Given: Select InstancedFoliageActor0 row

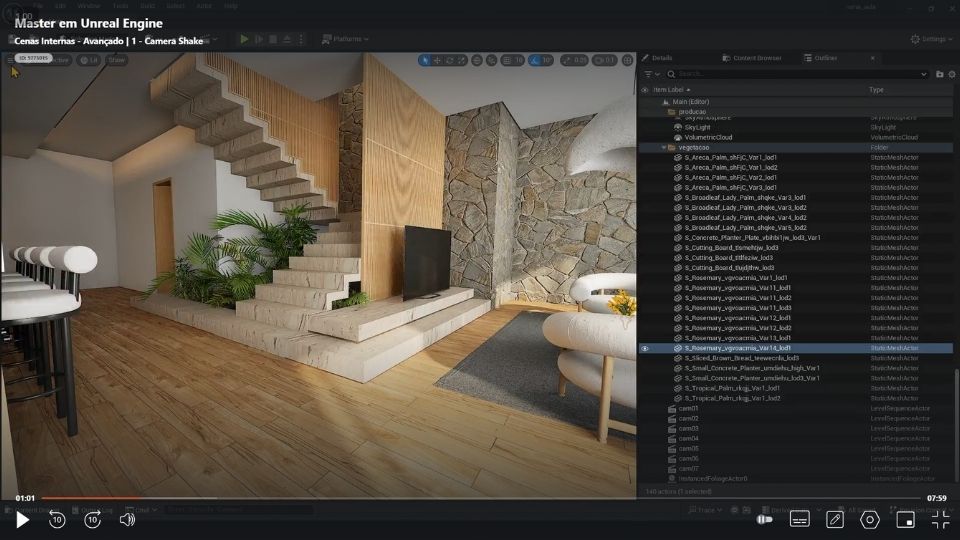Looking at the screenshot, I should tap(796, 479).
